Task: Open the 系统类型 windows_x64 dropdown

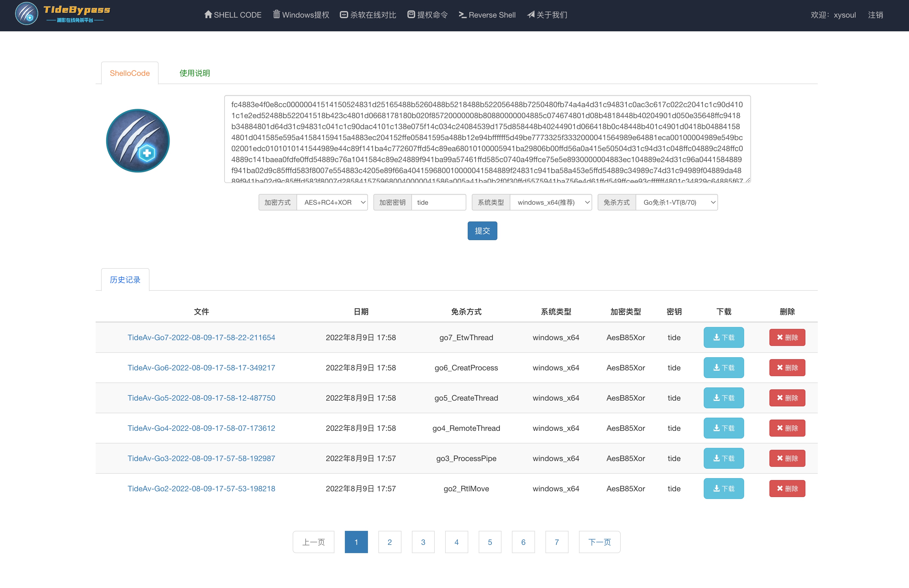Action: point(550,202)
